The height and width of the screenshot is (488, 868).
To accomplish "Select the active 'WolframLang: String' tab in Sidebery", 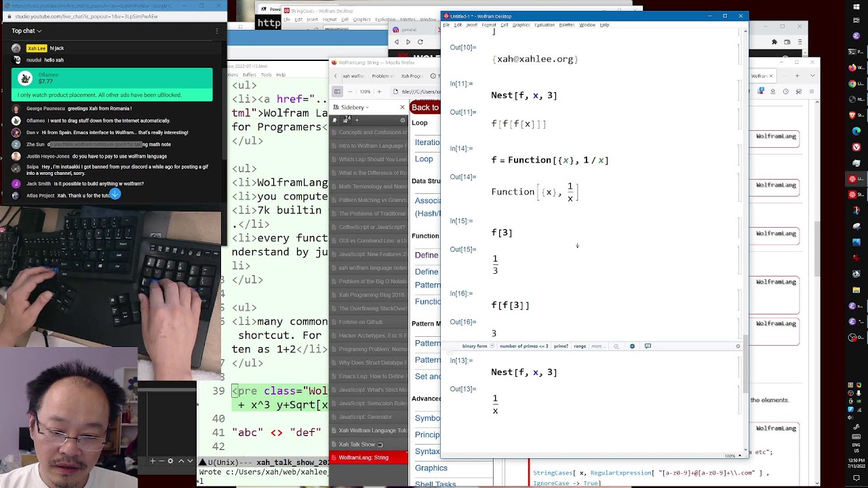I will tap(370, 457).
